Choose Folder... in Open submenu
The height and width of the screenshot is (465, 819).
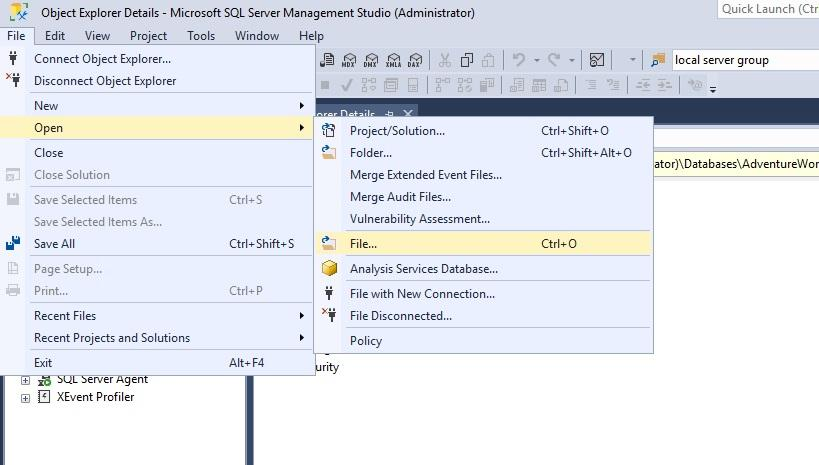(x=484, y=153)
